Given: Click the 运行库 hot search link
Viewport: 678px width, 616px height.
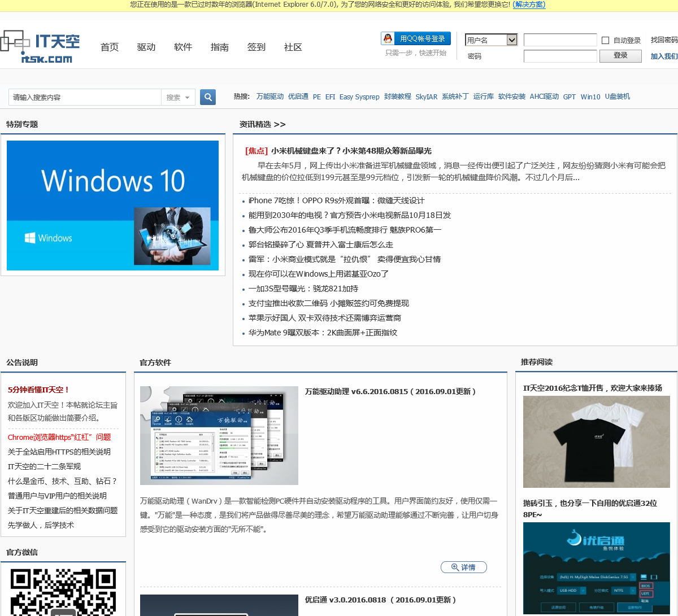Looking at the screenshot, I should 484,97.
